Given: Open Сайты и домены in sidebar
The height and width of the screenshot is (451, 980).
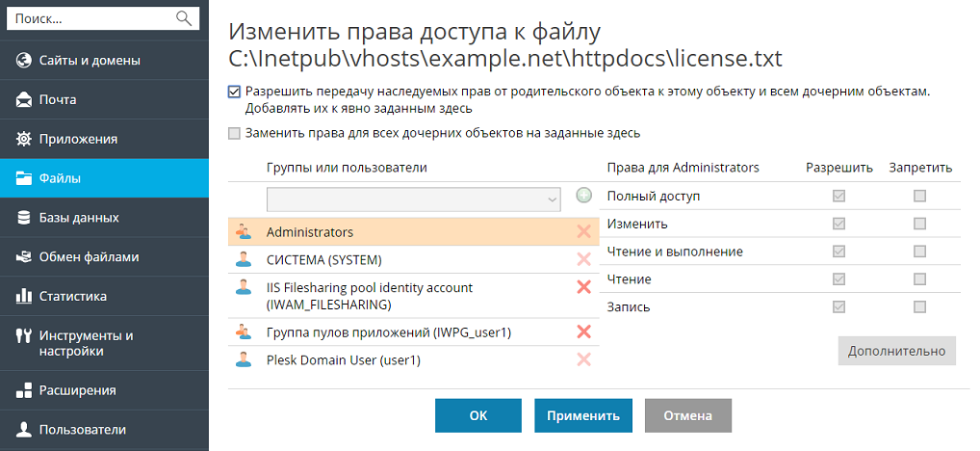Looking at the screenshot, I should [90, 60].
